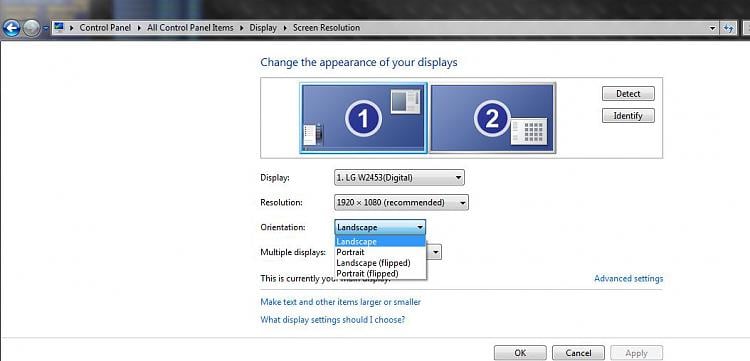Choose Portrait (flipped) orientation option
The height and width of the screenshot is (361, 750).
click(x=380, y=273)
